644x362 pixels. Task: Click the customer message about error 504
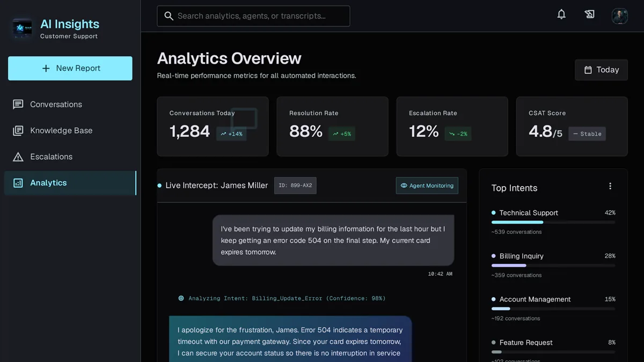[x=333, y=241]
